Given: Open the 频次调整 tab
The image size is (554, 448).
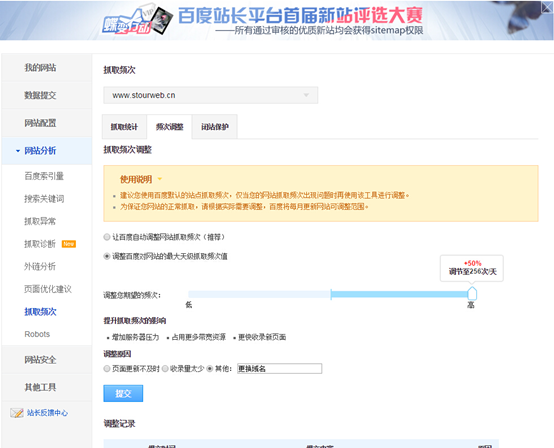Looking at the screenshot, I should pos(170,126).
